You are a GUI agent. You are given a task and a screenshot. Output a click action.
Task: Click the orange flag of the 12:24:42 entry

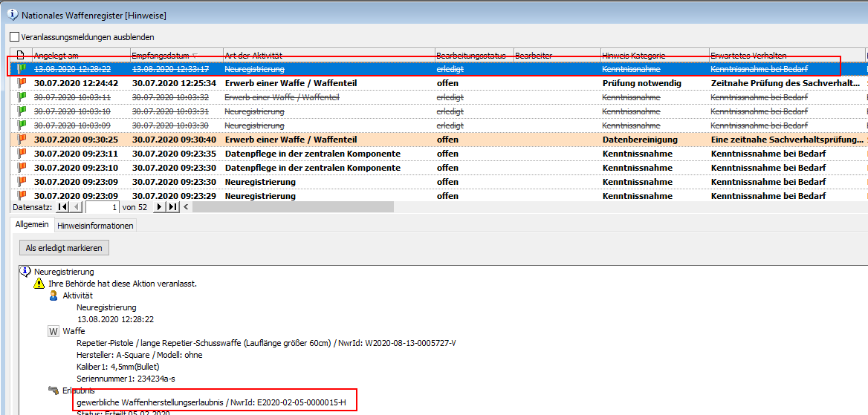pos(22,83)
